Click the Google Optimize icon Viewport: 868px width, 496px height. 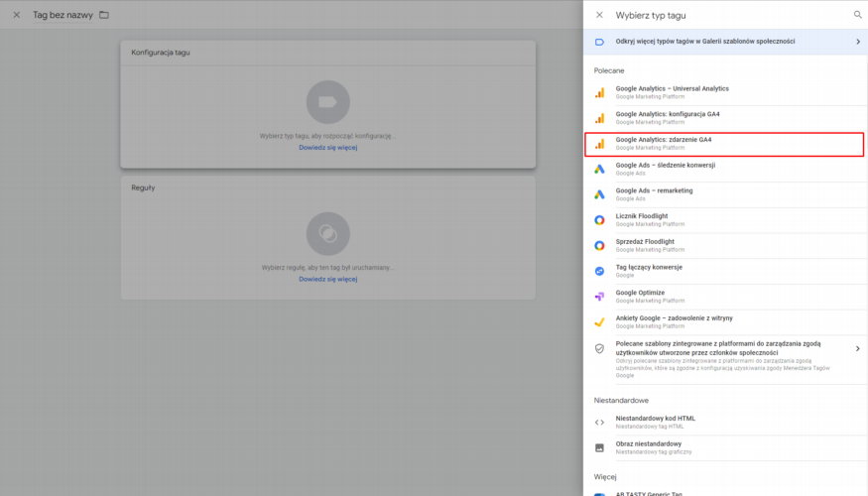[599, 297]
